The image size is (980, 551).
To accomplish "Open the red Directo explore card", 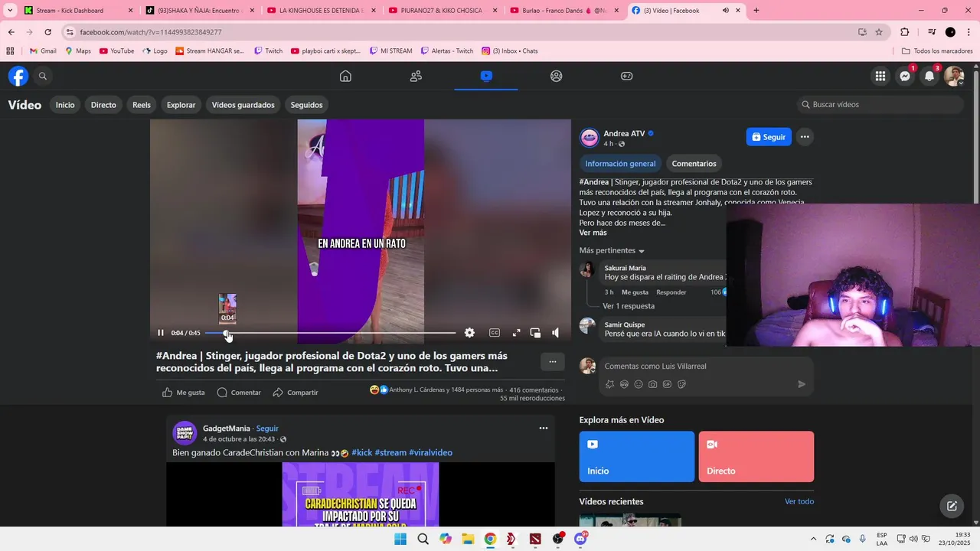I will click(756, 457).
